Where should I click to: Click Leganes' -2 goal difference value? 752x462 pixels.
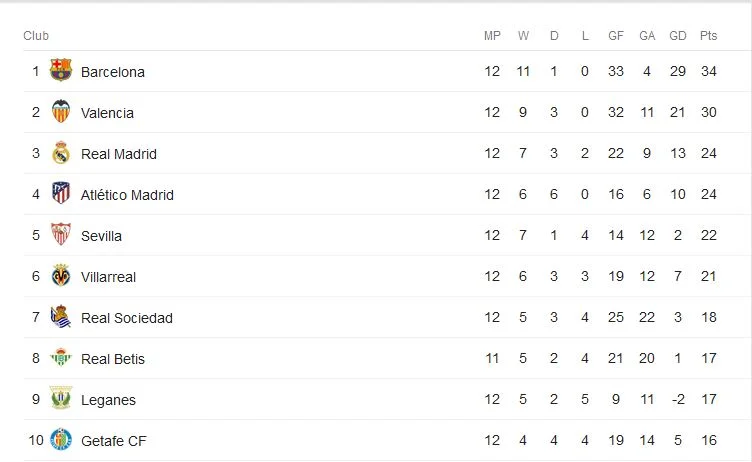tap(678, 400)
